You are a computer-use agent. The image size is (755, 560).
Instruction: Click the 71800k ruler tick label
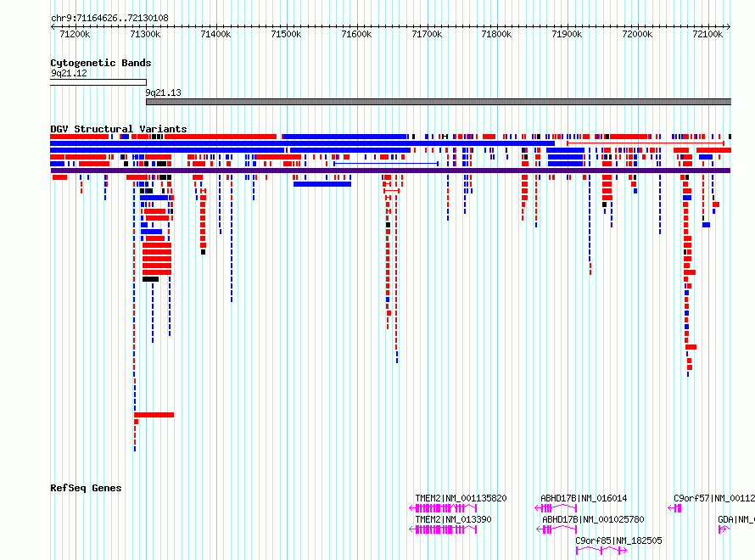click(496, 34)
